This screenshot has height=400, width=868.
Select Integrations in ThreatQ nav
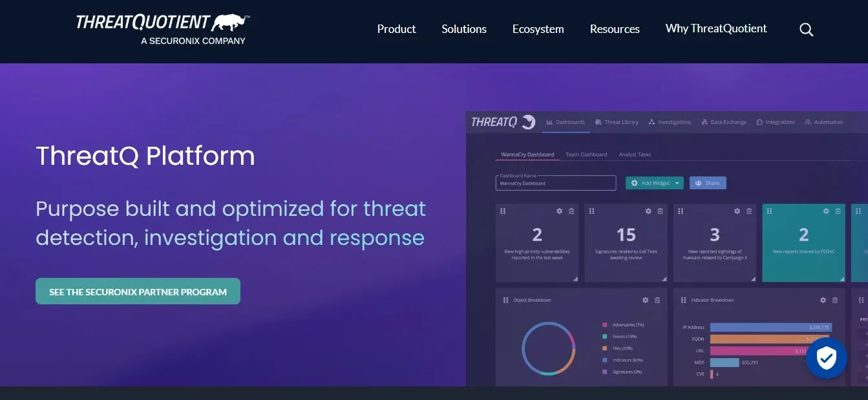pos(776,122)
